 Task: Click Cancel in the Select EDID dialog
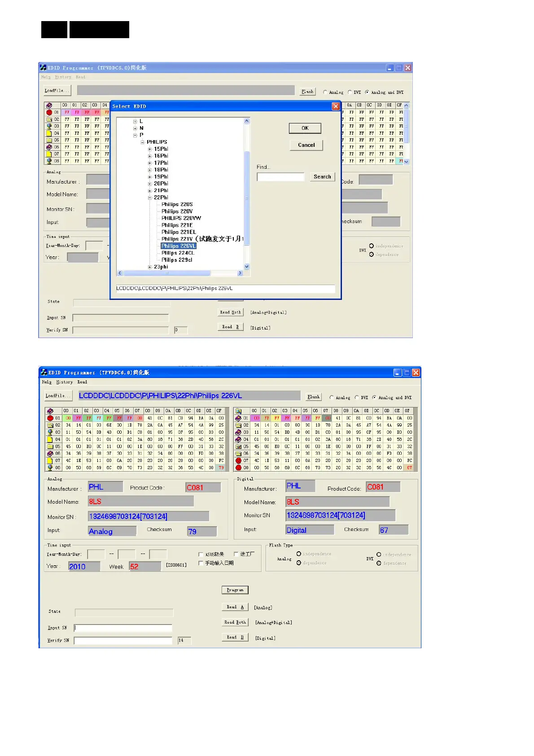point(306,145)
